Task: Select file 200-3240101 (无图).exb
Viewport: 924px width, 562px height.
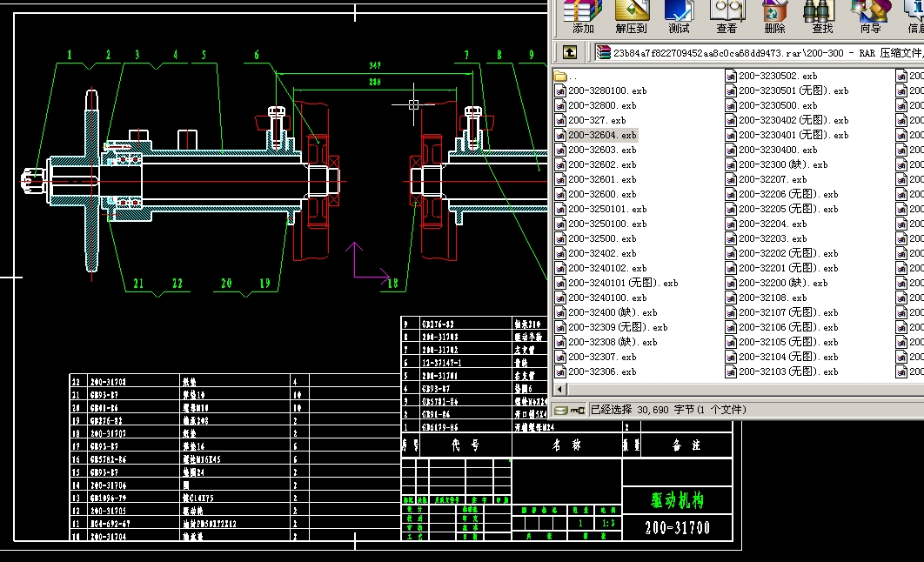Action: (622, 283)
